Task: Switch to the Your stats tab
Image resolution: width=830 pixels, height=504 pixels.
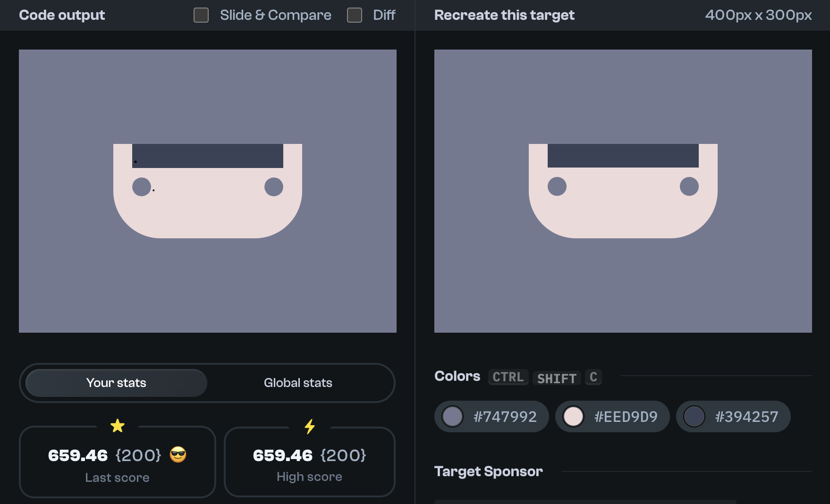Action: (116, 383)
